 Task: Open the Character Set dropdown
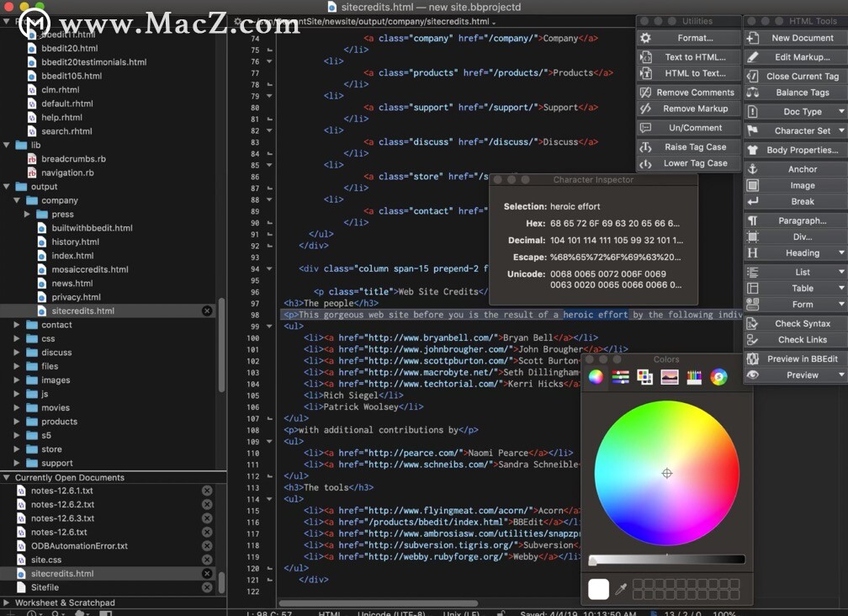point(796,130)
